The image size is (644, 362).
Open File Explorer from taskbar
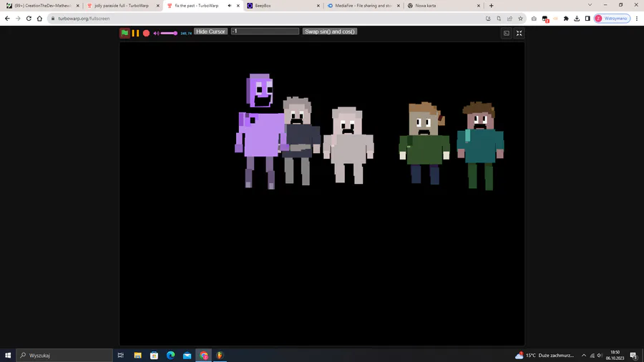coord(137,356)
